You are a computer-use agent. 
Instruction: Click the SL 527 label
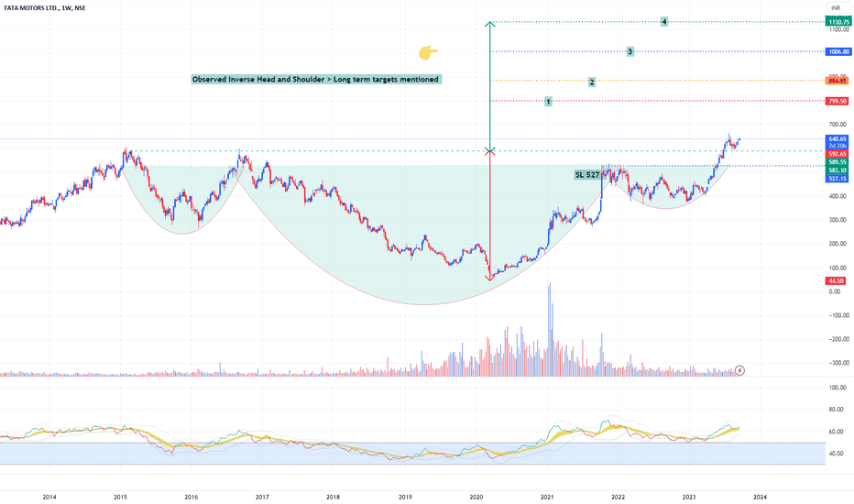587,175
